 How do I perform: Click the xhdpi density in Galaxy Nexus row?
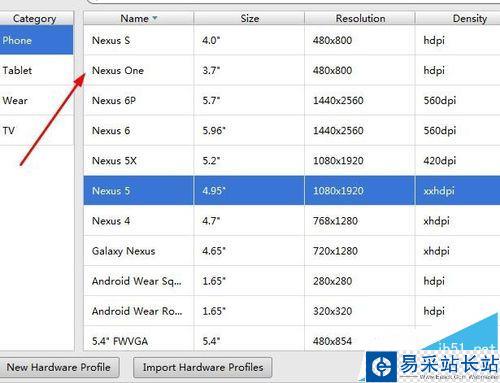[x=458, y=251]
